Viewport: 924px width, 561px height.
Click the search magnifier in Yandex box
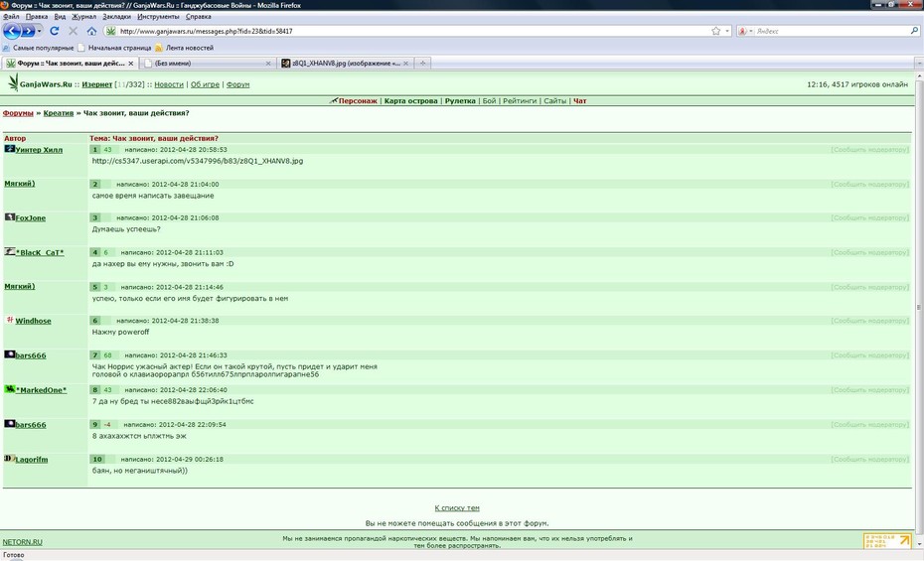[915, 31]
